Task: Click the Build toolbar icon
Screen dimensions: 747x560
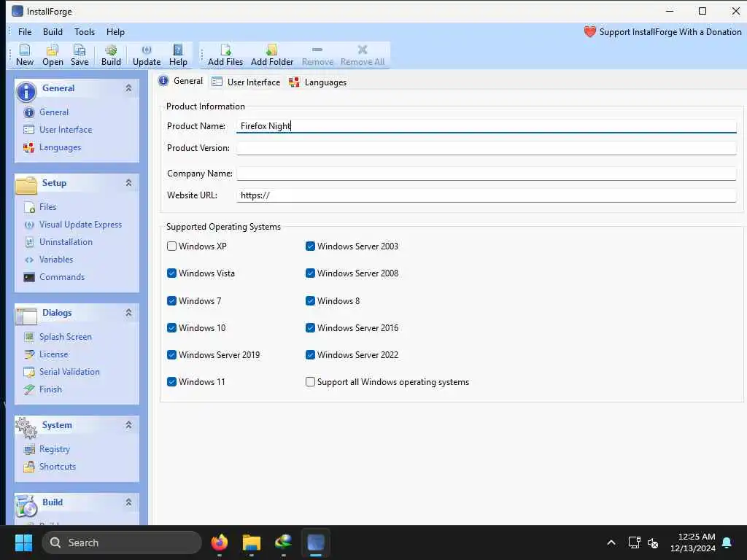Action: click(111, 55)
